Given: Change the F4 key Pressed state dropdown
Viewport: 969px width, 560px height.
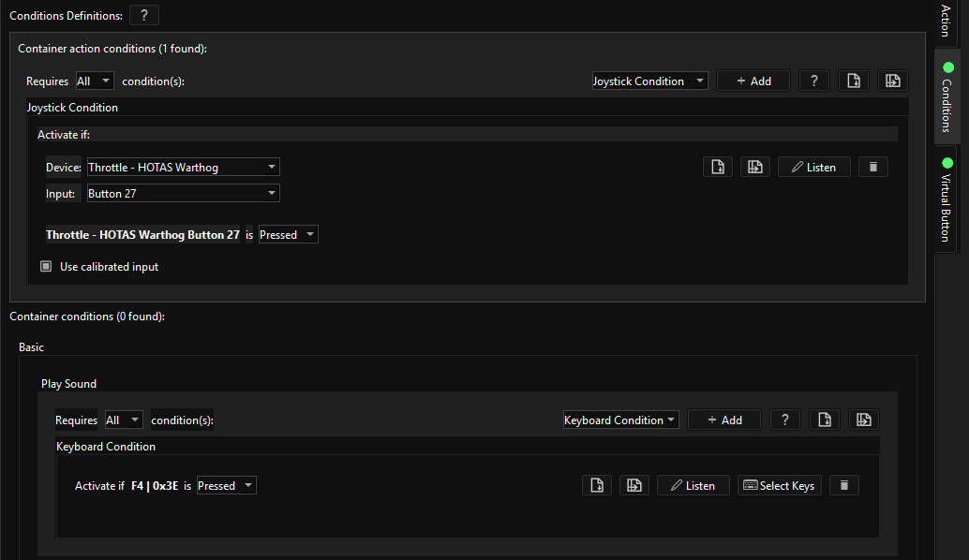Looking at the screenshot, I should (226, 485).
